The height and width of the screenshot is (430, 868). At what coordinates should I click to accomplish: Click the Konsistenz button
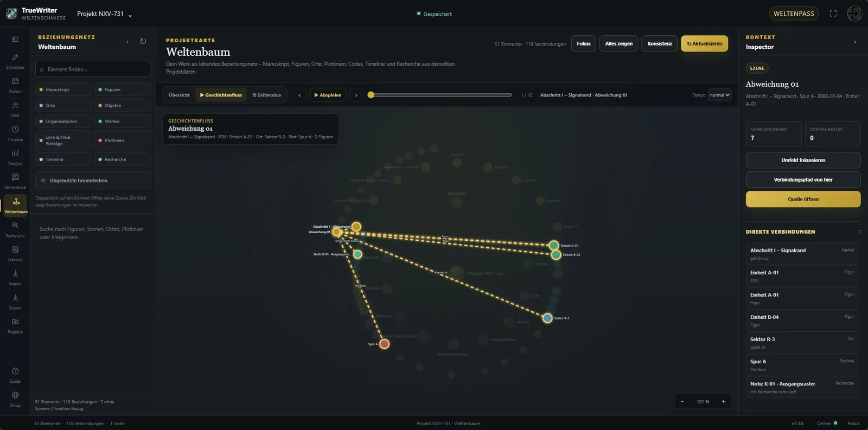coord(660,44)
